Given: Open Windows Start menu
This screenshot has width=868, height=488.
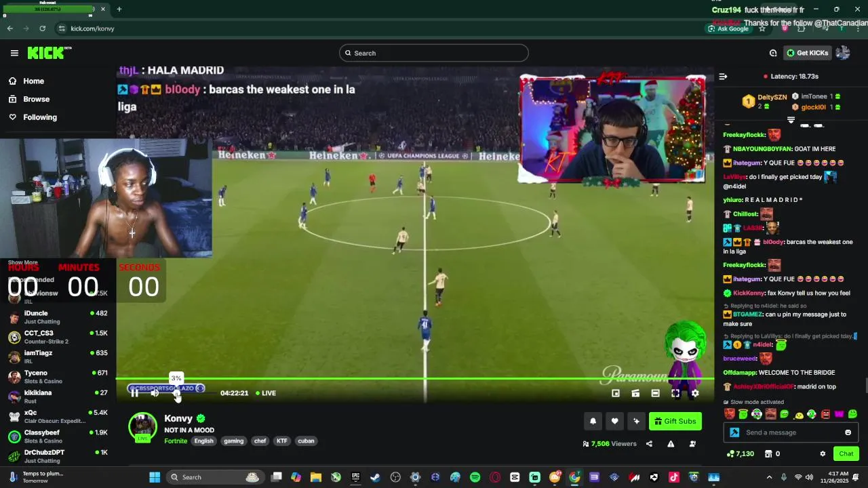Looking at the screenshot, I should (155, 477).
